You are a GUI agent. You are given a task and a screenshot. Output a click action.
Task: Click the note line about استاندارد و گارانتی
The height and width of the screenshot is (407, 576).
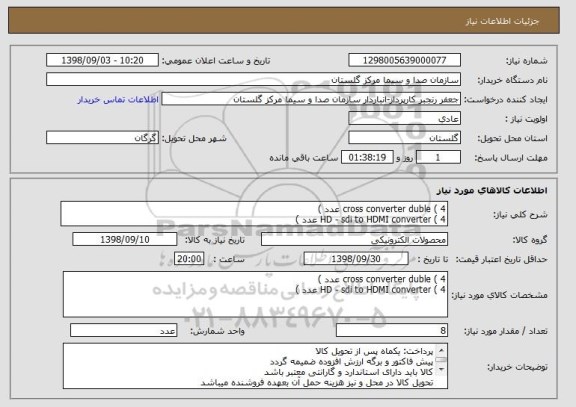(x=349, y=372)
